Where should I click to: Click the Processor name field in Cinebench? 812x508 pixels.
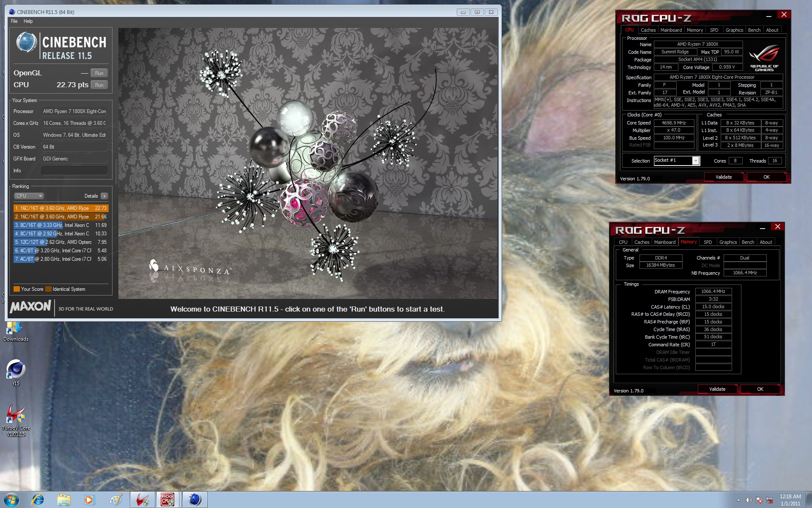tap(74, 111)
